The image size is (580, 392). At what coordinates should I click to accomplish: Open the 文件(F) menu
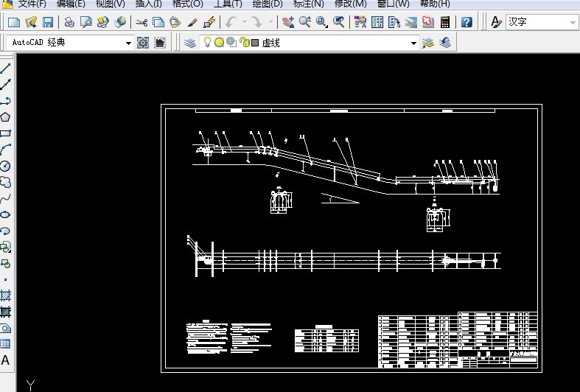(x=32, y=4)
